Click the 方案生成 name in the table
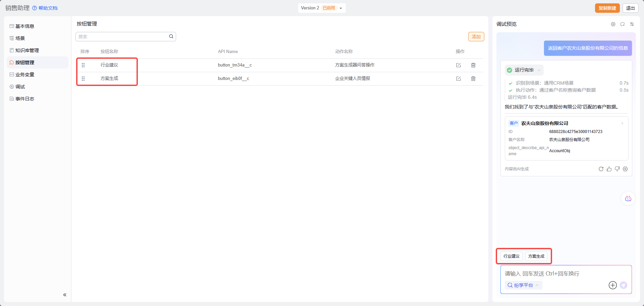Screen dimensions: 644x306 (x=109, y=79)
